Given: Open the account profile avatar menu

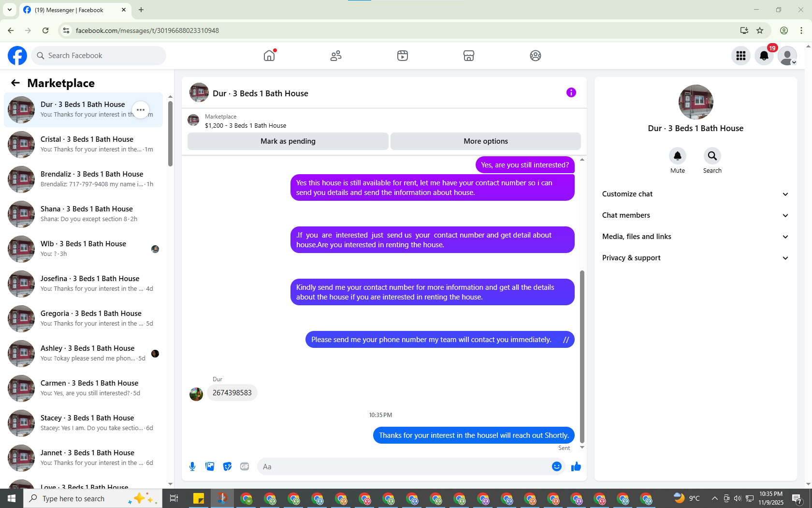Looking at the screenshot, I should click(787, 56).
